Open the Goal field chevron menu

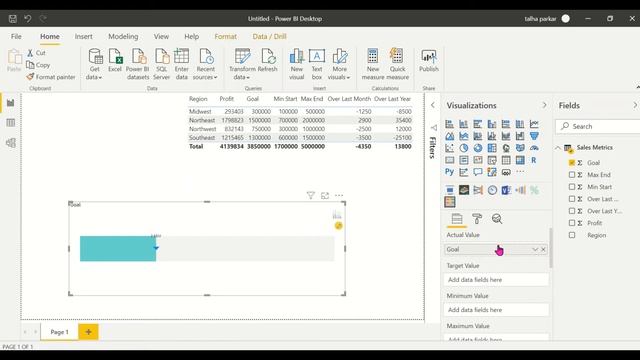point(535,249)
